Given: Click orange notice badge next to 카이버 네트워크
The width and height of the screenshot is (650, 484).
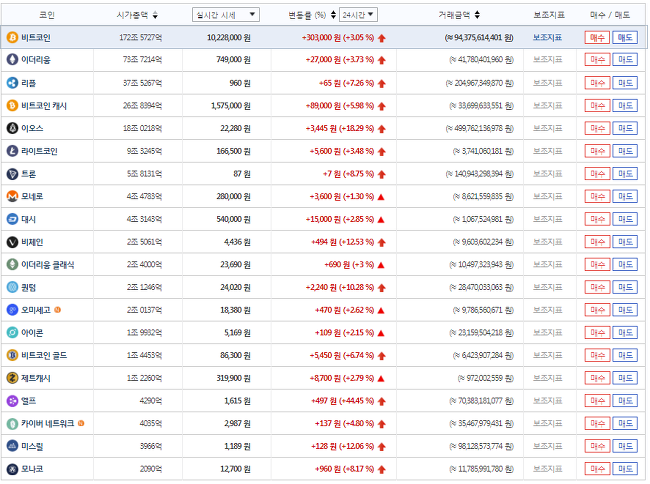Looking at the screenshot, I should 81,423.
